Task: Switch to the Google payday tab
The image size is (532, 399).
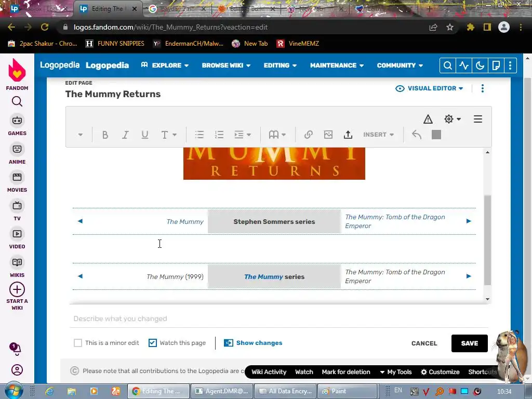Action: pyautogui.click(x=177, y=9)
